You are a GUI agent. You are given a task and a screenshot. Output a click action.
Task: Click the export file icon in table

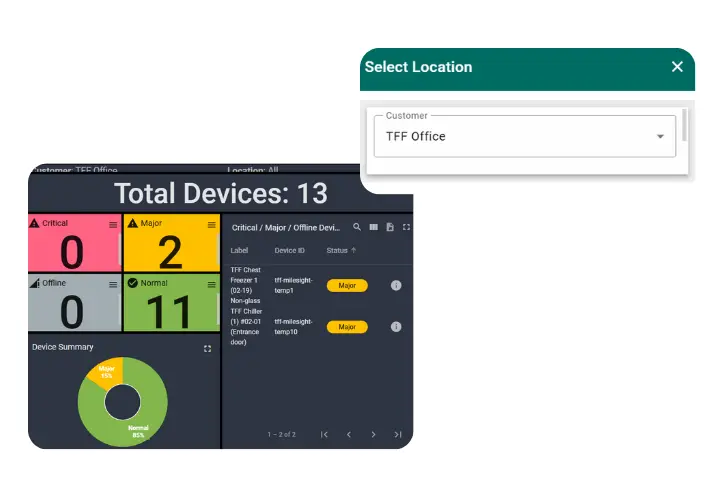point(390,228)
